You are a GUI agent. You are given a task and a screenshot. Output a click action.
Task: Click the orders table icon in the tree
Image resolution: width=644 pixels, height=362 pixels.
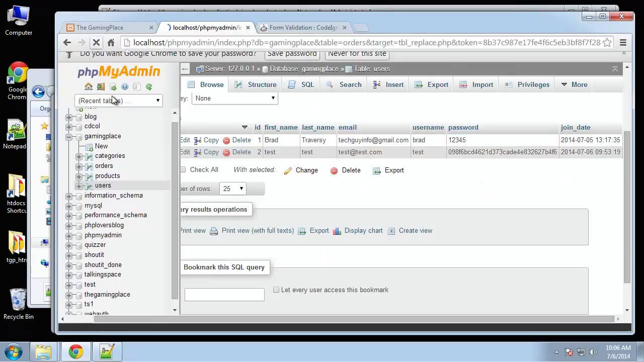tap(90, 166)
